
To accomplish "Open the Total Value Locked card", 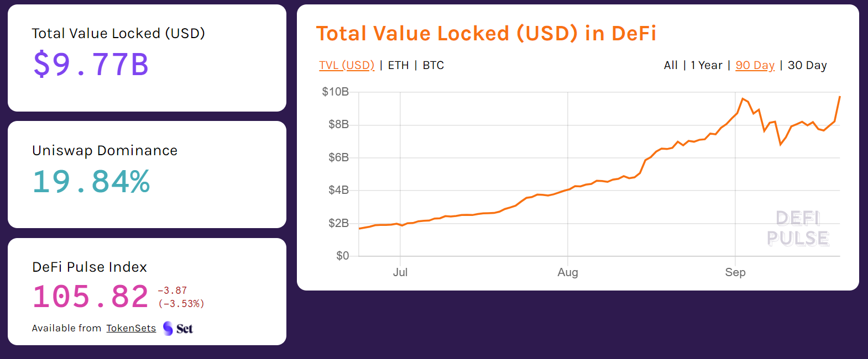I will (147, 58).
